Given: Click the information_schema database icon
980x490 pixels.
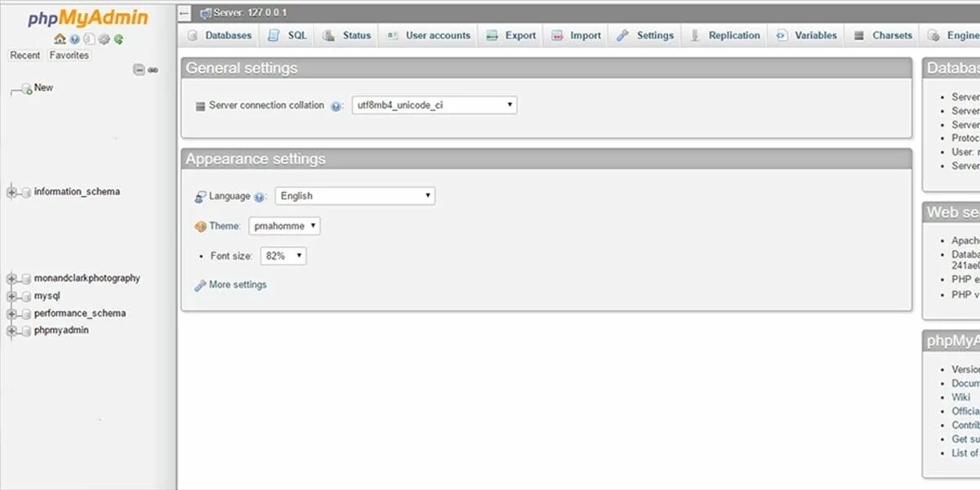Looking at the screenshot, I should (x=26, y=193).
